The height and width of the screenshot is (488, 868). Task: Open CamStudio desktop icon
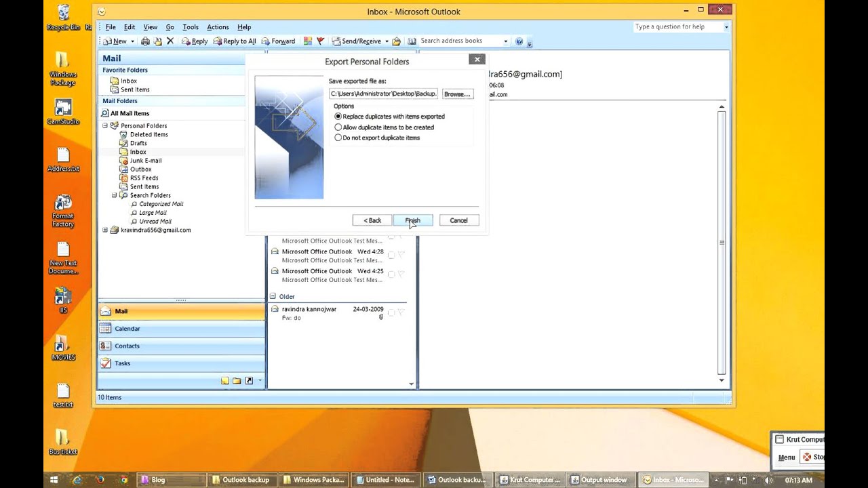coord(63,112)
